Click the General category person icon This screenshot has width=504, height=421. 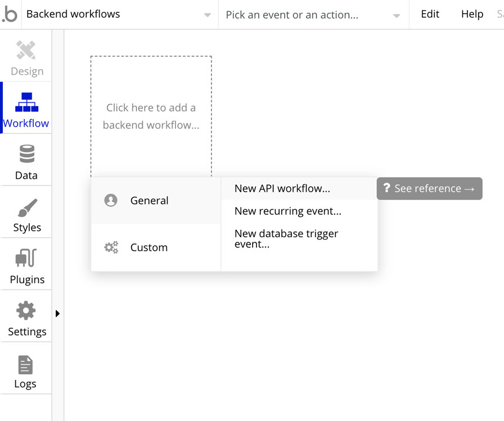tap(111, 201)
